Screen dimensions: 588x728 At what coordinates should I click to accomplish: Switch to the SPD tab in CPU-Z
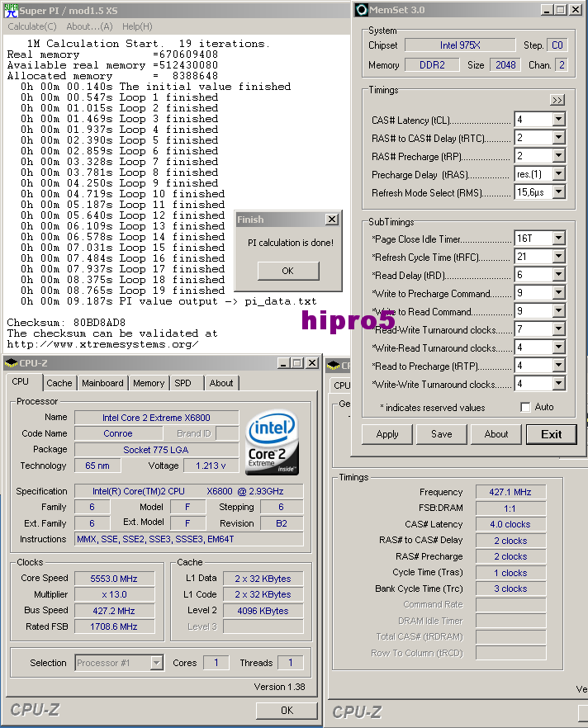[x=183, y=383]
